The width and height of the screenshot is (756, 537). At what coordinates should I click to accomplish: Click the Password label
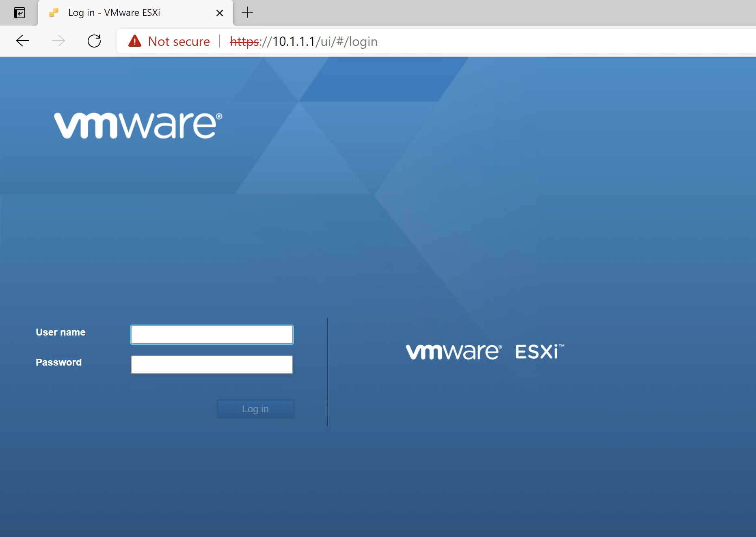pos(58,362)
